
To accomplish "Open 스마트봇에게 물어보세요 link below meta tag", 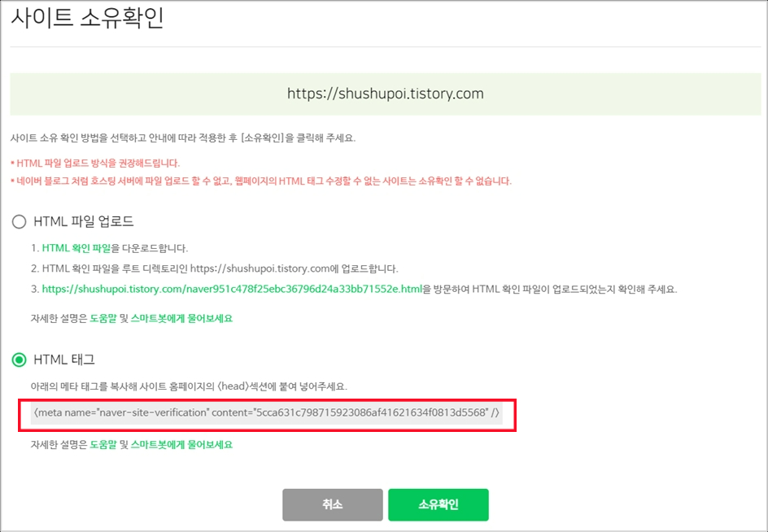I will tap(181, 445).
